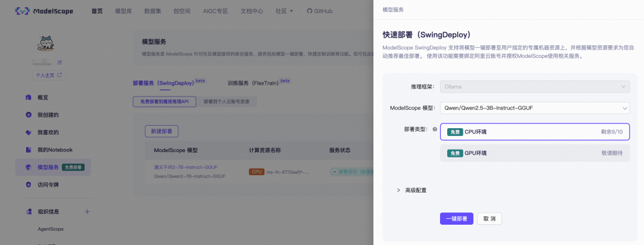Click the 部署成功 status badge

(x=351, y=172)
